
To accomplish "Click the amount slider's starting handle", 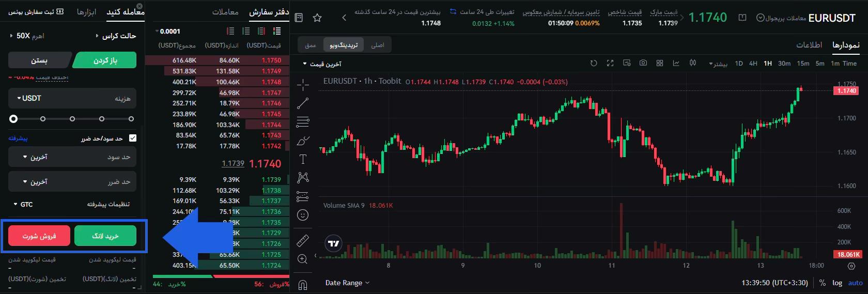I will click(13, 119).
